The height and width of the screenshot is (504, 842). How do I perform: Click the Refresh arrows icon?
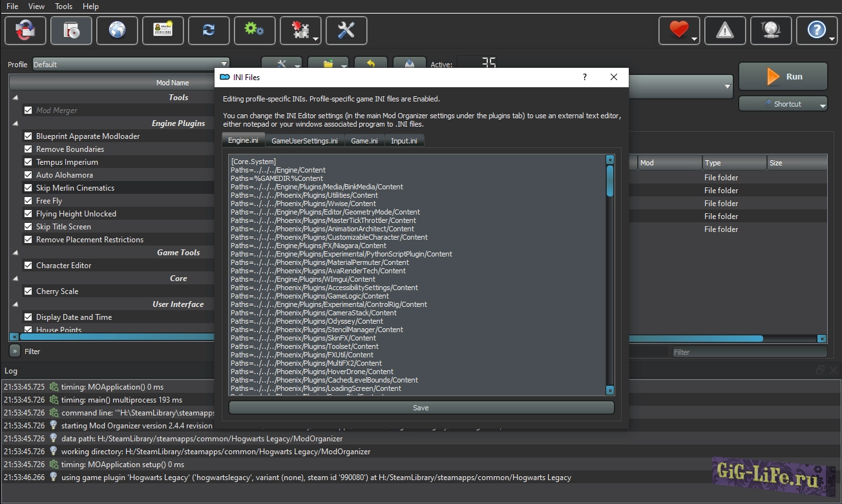pos(209,30)
